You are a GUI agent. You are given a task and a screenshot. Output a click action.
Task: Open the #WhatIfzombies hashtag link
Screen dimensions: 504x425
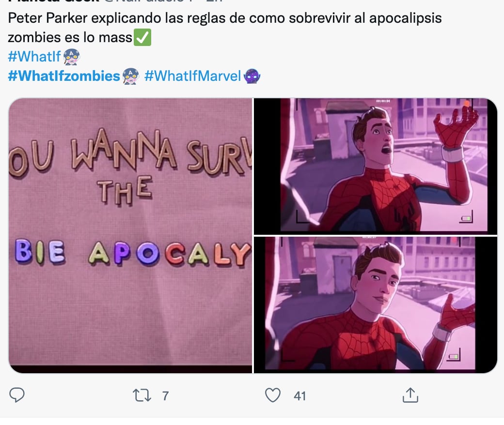click(64, 76)
